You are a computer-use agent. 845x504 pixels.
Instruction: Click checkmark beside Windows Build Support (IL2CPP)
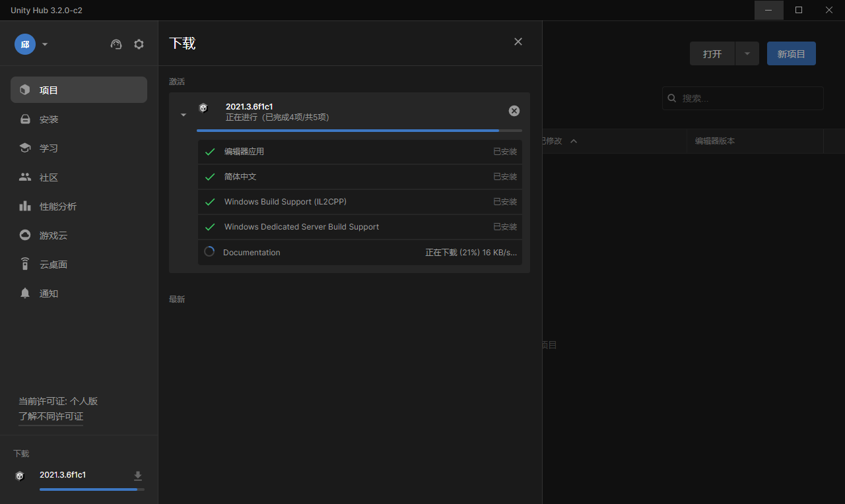coord(210,202)
